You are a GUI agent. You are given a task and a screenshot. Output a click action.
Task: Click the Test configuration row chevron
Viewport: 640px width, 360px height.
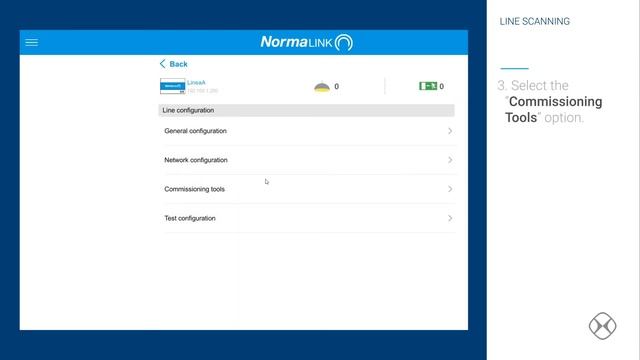pos(450,218)
